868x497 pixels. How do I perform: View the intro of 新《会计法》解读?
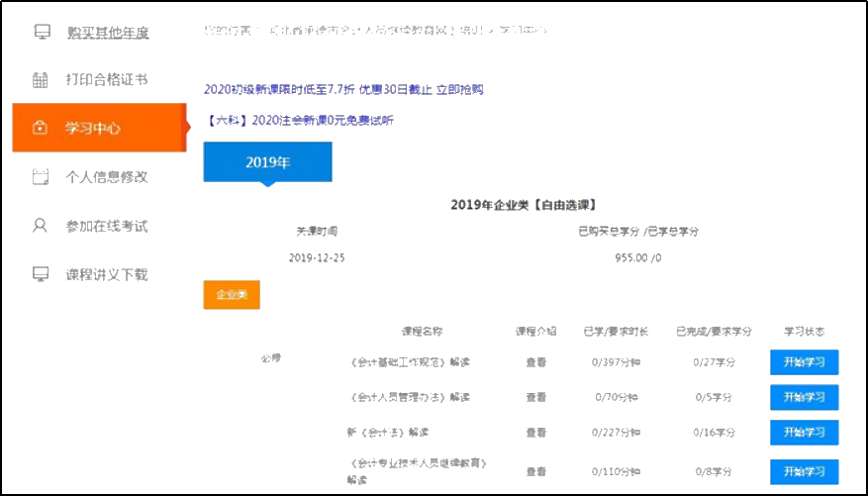[x=535, y=433]
